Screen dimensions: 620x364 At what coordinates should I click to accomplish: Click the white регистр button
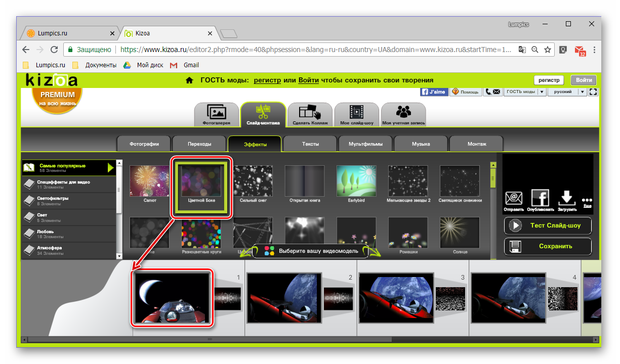pos(549,80)
